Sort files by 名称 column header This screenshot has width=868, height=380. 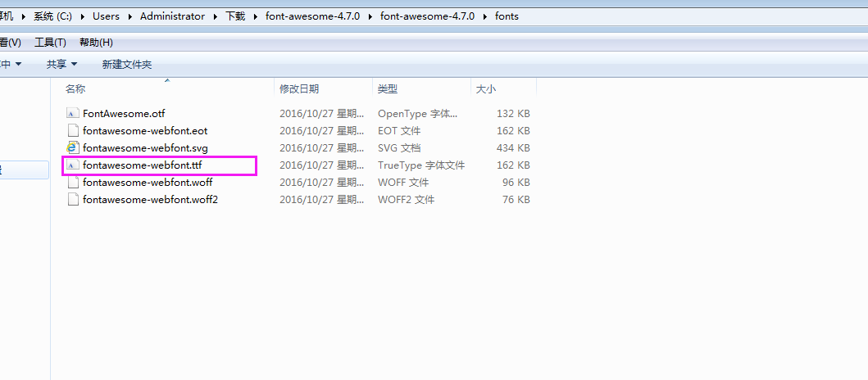click(75, 88)
